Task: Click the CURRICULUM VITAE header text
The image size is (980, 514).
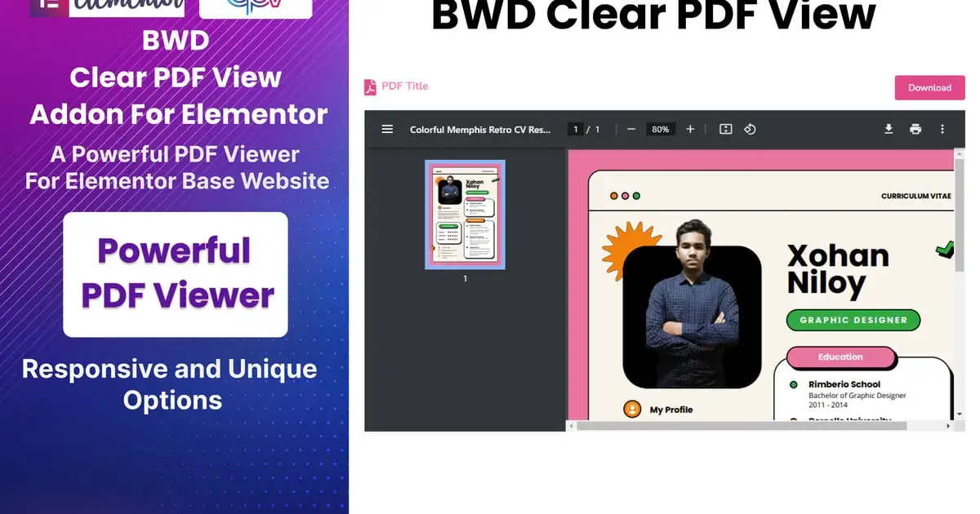Action: click(x=916, y=196)
